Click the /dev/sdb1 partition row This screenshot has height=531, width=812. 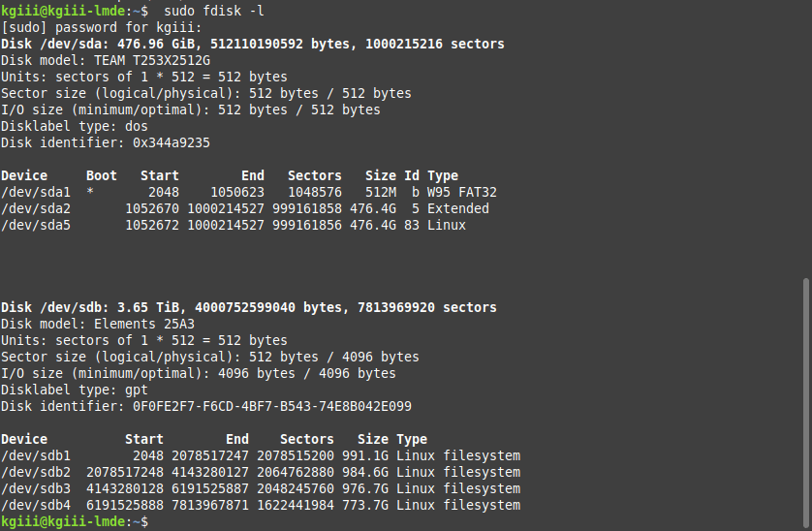pyautogui.click(x=261, y=455)
